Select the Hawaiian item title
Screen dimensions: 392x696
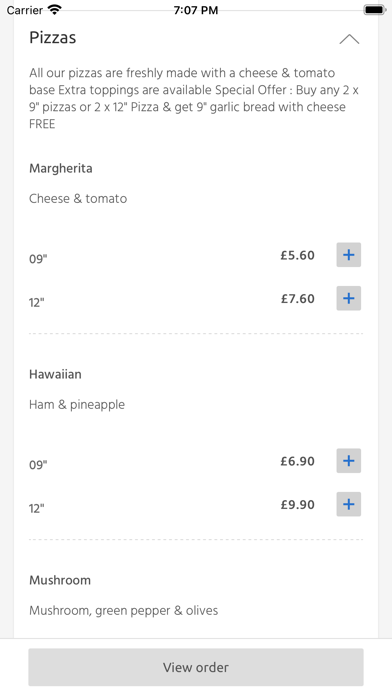tap(55, 374)
